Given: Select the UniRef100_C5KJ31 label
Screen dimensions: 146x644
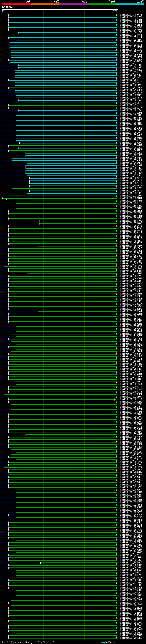Looking at the screenshot, I should pyautogui.click(x=131, y=140).
